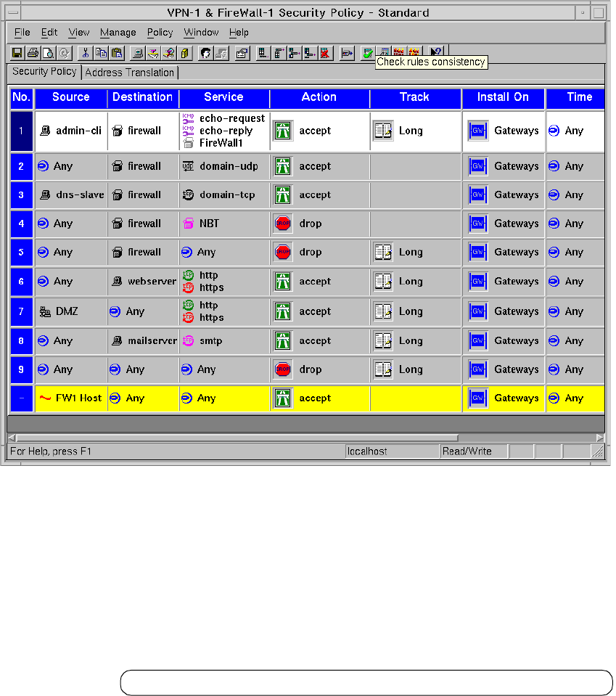The width and height of the screenshot is (616, 696).
Task: Click firewall destination in rule 2
Action: [136, 166]
